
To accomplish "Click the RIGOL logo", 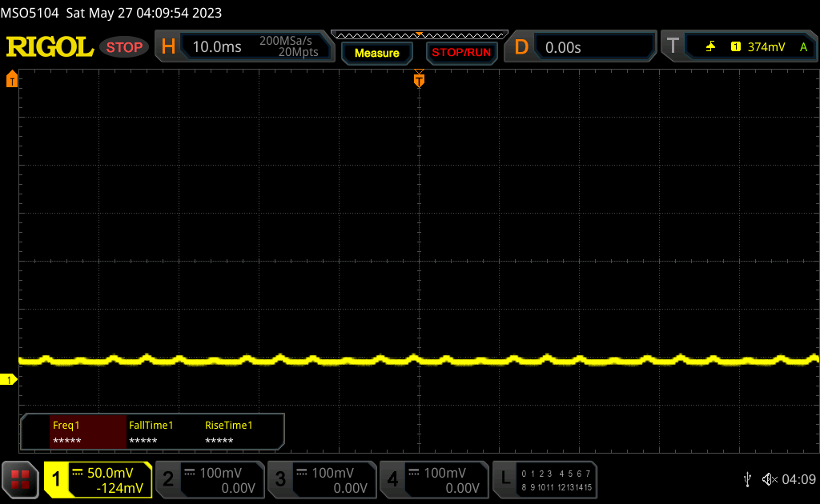I will 50,47.
